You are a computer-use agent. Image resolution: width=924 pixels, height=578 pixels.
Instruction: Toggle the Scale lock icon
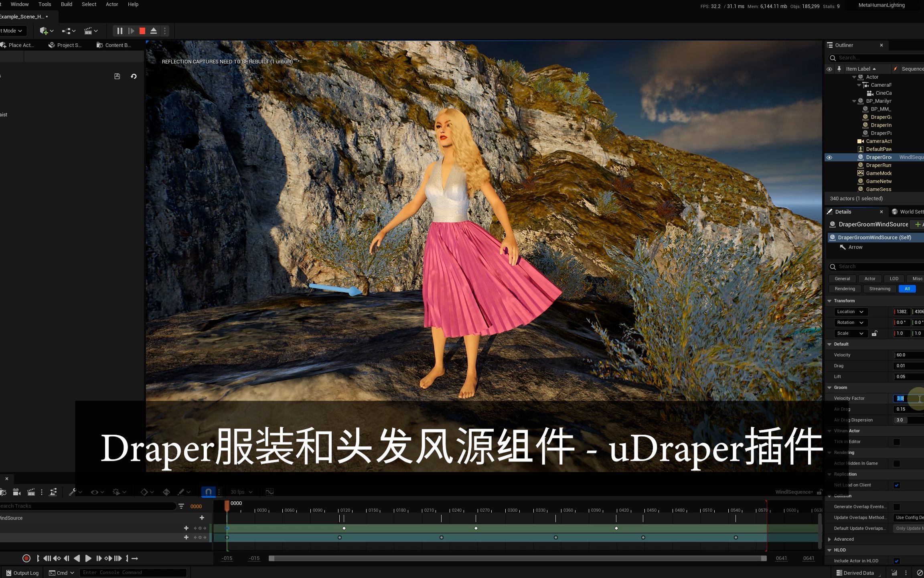(x=874, y=333)
